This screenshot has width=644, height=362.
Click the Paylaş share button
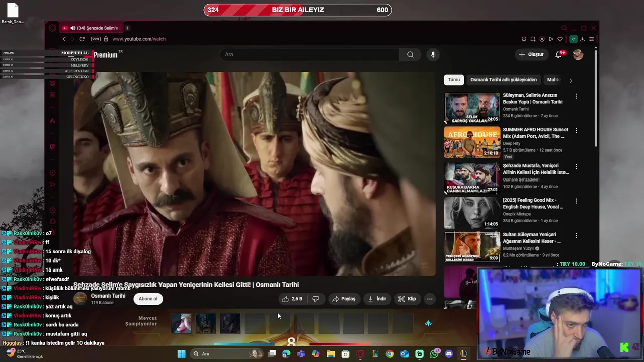(344, 299)
